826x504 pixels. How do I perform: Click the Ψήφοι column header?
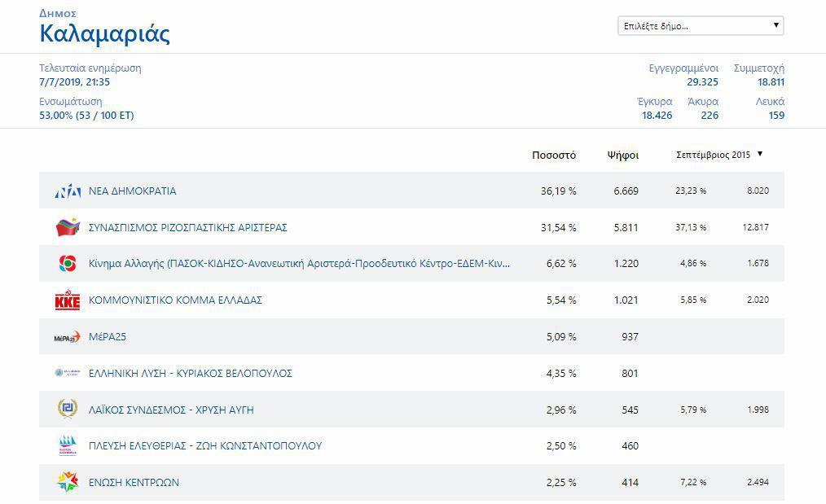(x=622, y=155)
